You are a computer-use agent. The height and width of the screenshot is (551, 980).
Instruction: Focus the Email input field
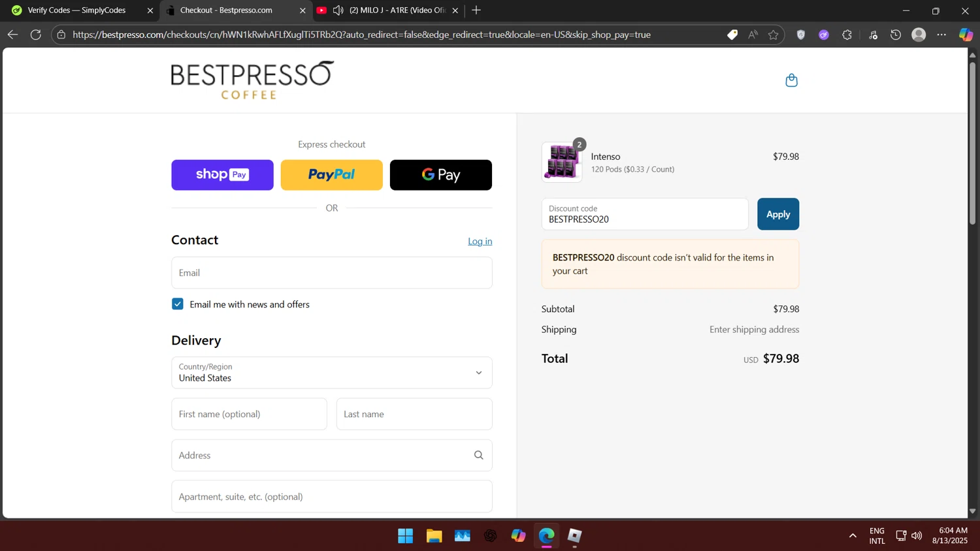[332, 273]
